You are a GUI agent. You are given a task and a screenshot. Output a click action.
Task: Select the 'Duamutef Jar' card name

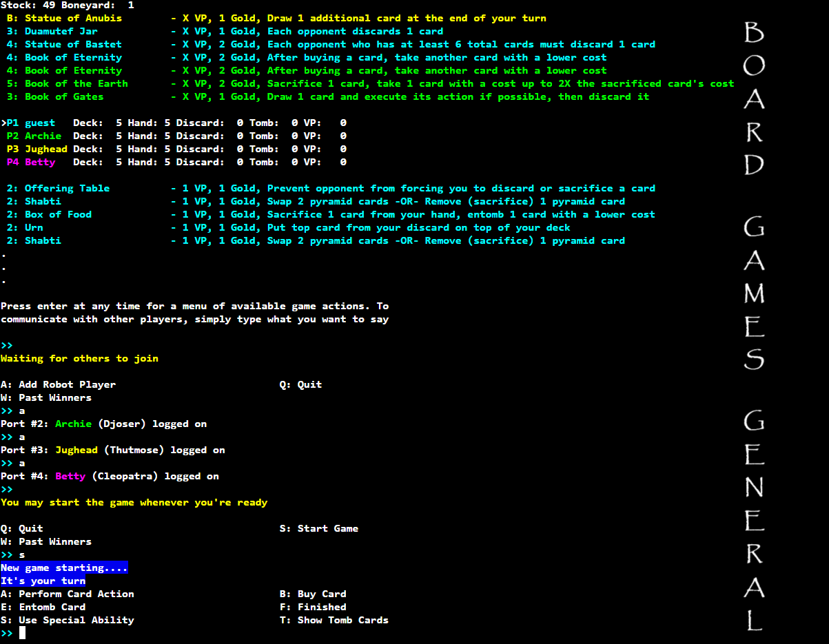[61, 31]
